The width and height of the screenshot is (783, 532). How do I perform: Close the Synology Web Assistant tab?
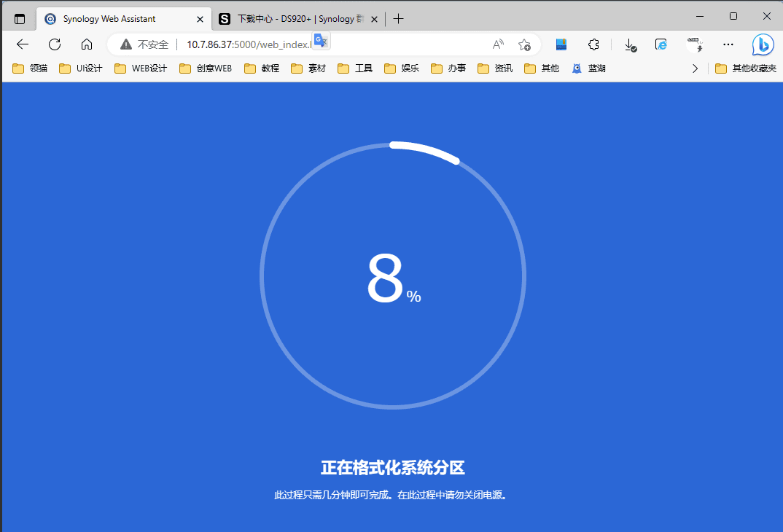(x=200, y=19)
